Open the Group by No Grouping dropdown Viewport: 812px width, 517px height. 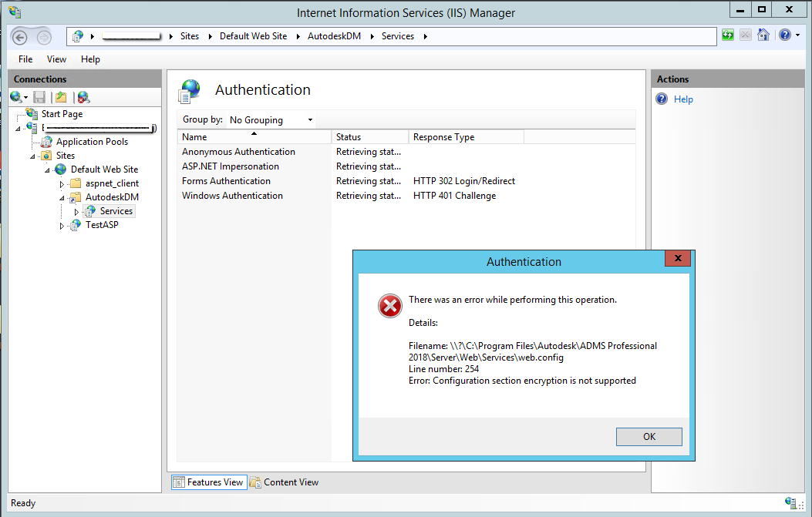pos(271,119)
